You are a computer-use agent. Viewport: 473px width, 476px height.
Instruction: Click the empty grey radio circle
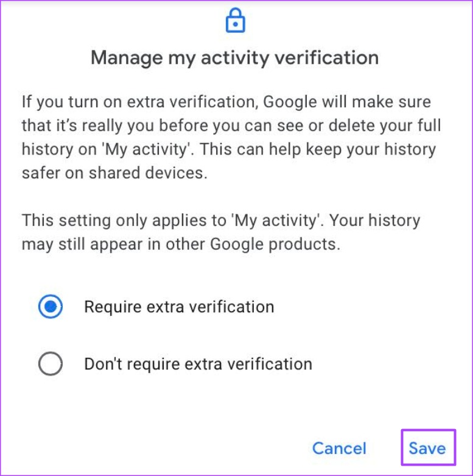tap(51, 363)
